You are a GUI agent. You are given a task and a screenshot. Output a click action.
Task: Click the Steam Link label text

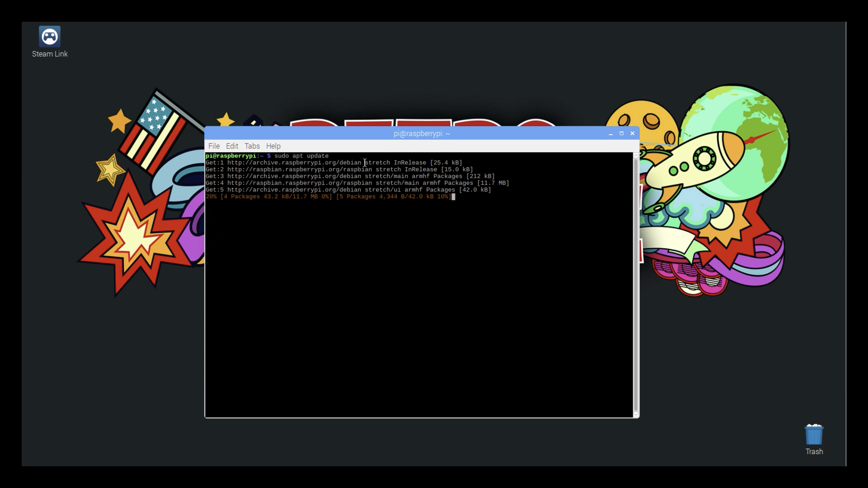(x=50, y=54)
